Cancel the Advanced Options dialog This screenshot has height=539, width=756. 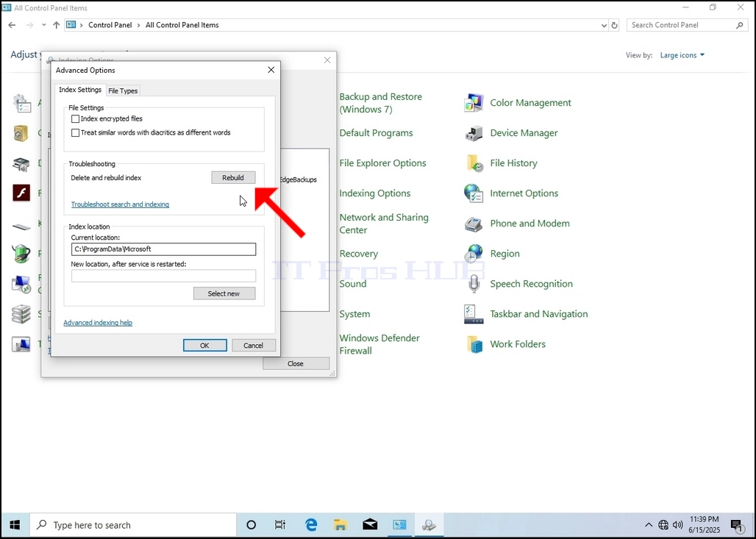(x=254, y=345)
